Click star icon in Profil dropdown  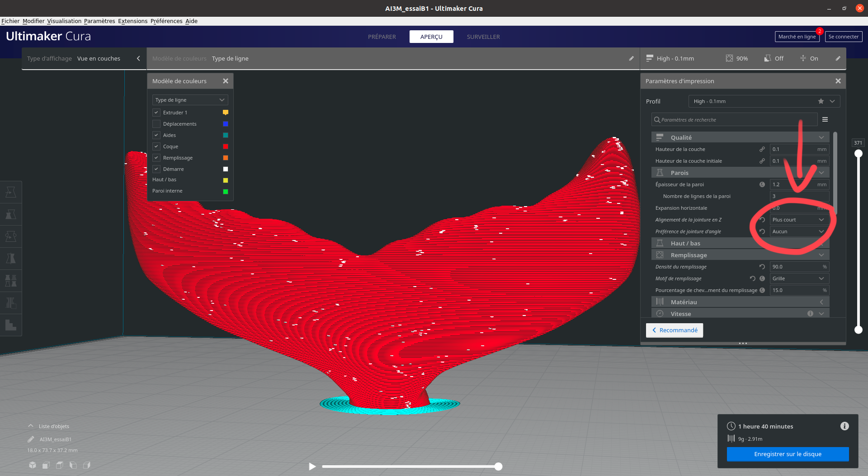click(x=821, y=101)
